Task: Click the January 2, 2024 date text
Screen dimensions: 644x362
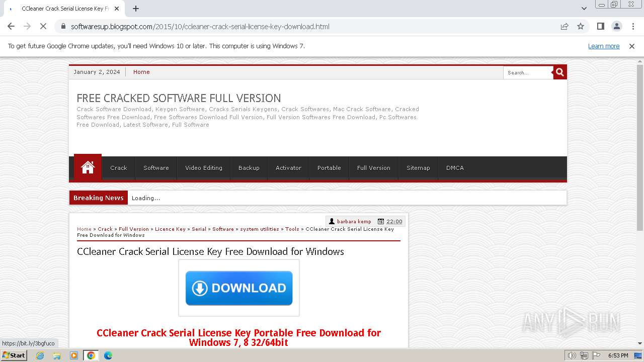Action: [x=97, y=72]
